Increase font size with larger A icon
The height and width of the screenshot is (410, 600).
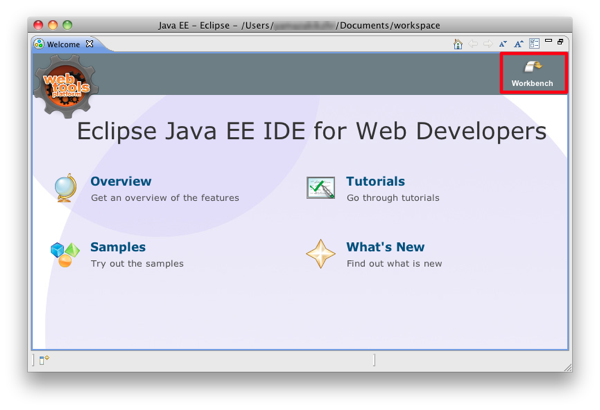tap(518, 44)
